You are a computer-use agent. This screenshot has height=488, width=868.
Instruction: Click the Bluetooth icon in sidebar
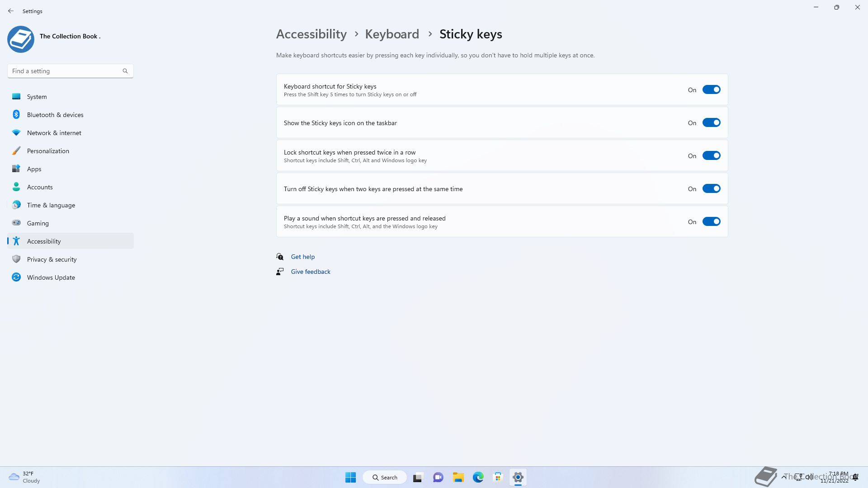(16, 115)
